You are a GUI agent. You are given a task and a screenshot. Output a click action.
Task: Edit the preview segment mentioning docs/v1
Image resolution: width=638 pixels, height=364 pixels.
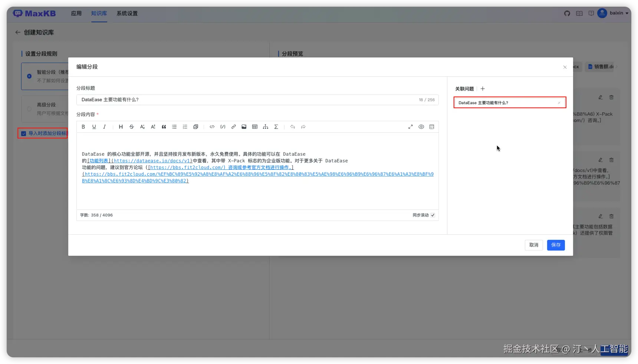click(601, 160)
